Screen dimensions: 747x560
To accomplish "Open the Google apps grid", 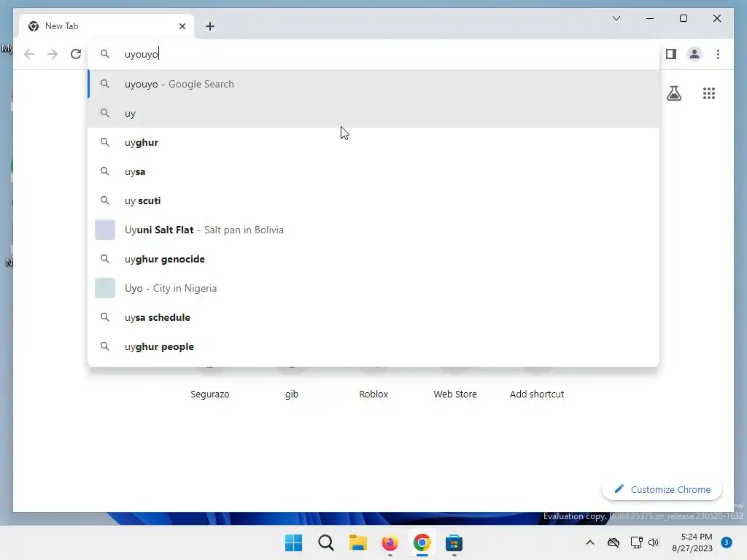I will [x=709, y=93].
